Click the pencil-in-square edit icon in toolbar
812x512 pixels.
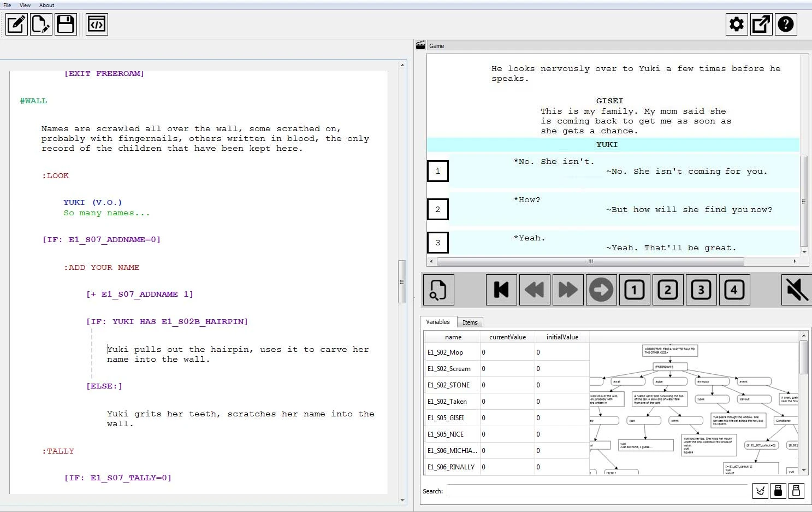(x=16, y=25)
